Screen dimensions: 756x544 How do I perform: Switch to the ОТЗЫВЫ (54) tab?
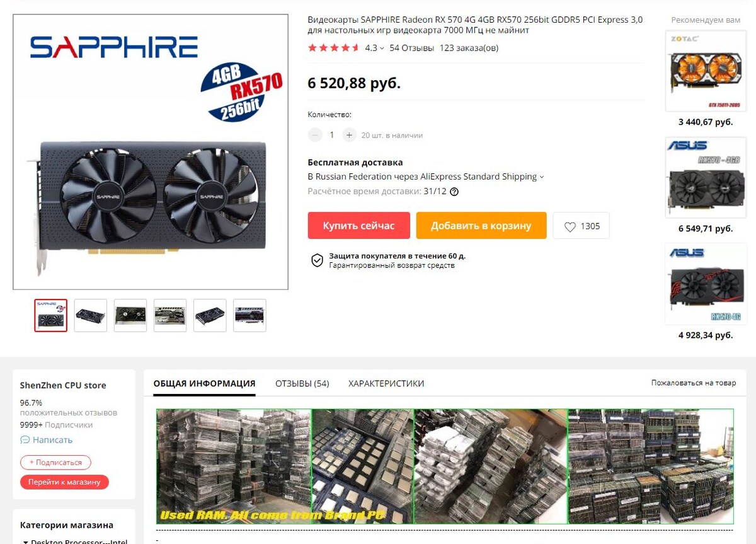[x=302, y=383]
